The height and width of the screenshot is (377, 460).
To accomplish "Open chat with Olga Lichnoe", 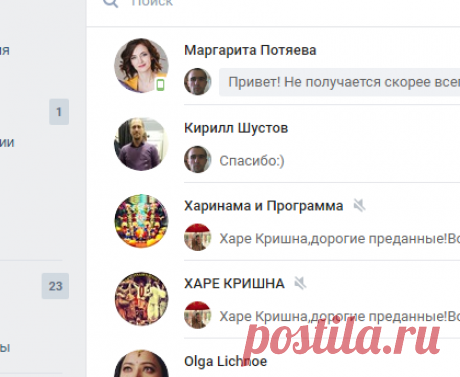I will pyautogui.click(x=226, y=361).
